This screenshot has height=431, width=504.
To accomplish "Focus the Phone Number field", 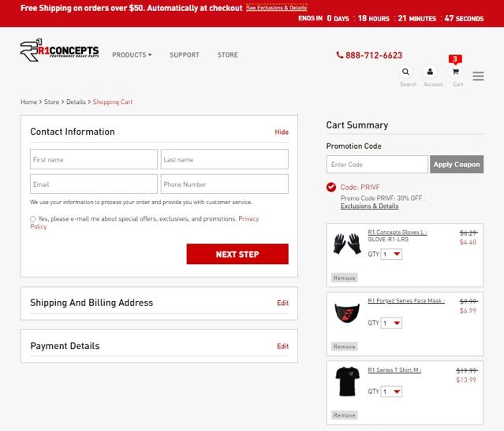I will [224, 184].
